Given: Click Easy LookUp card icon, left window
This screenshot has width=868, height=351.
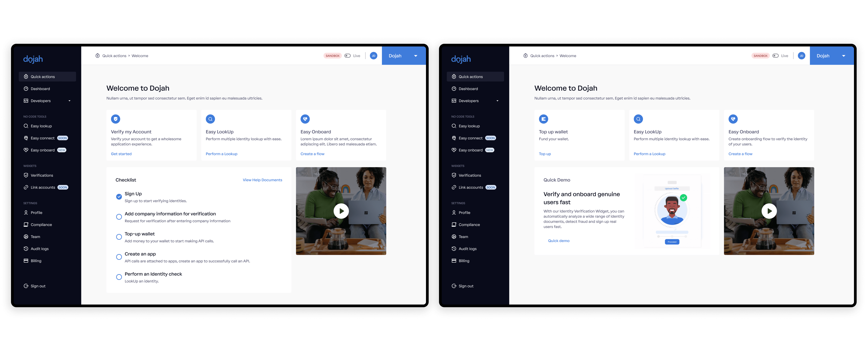Looking at the screenshot, I should [x=210, y=119].
